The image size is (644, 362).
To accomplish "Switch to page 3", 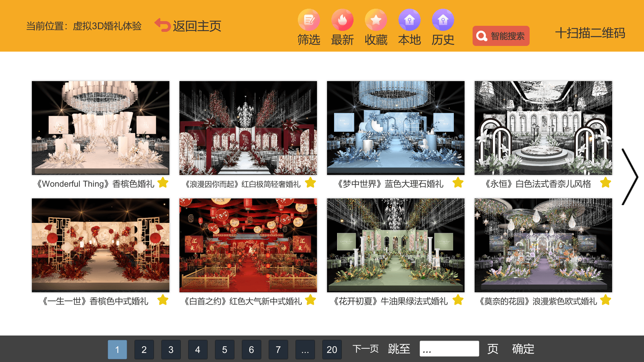I will coord(171,349).
